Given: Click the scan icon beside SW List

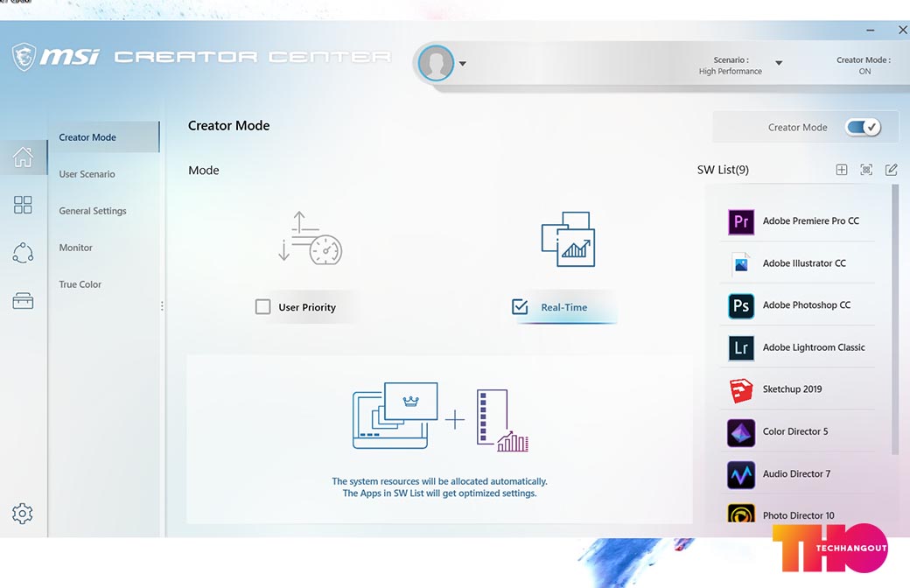Looking at the screenshot, I should (866, 170).
